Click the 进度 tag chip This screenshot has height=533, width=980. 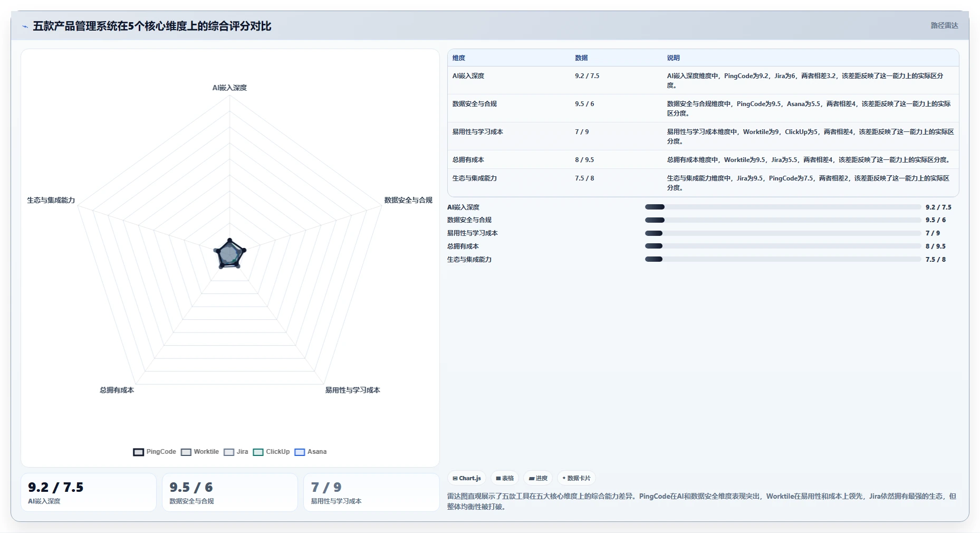tap(538, 478)
